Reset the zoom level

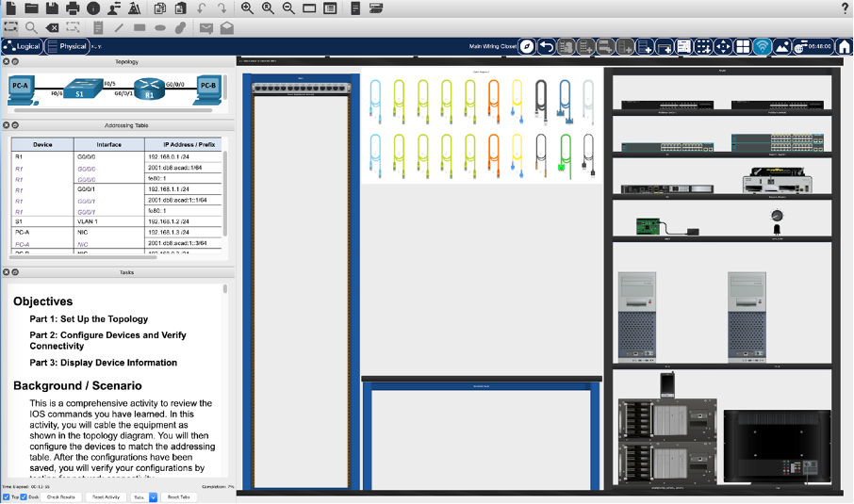click(x=268, y=8)
